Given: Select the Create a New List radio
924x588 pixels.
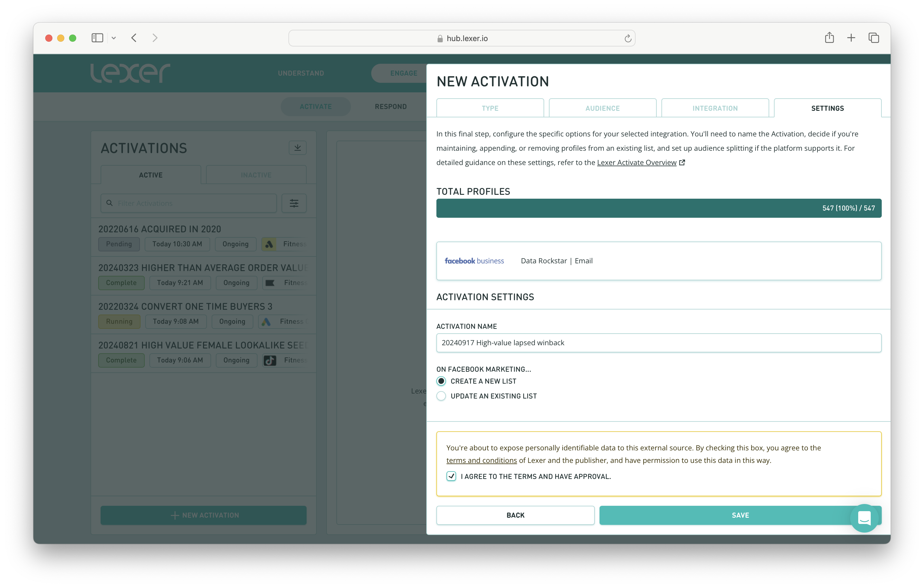Looking at the screenshot, I should 441,381.
